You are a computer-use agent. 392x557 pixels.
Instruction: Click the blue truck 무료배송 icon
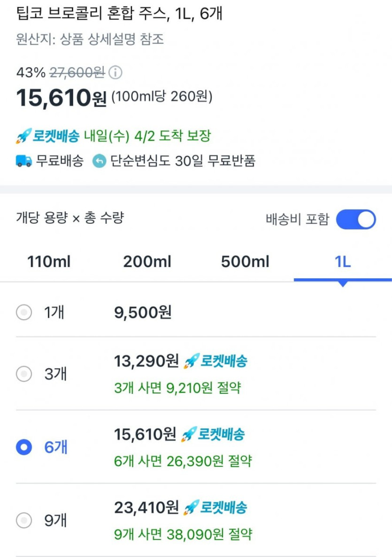(23, 161)
